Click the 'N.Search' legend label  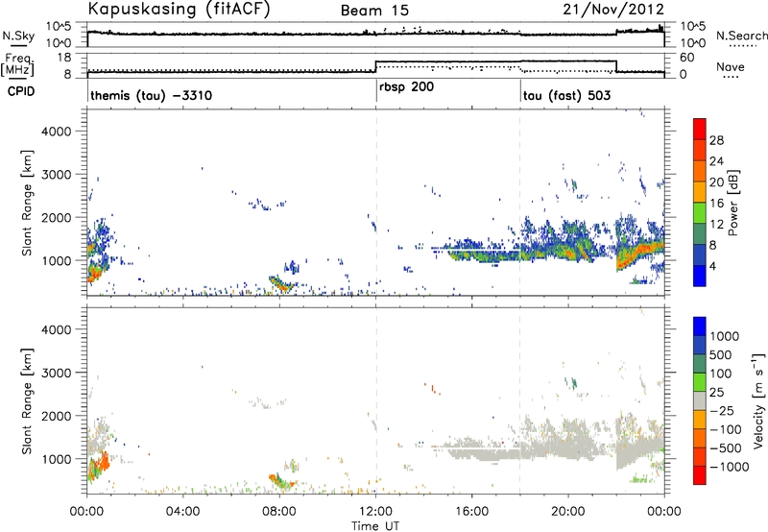741,36
